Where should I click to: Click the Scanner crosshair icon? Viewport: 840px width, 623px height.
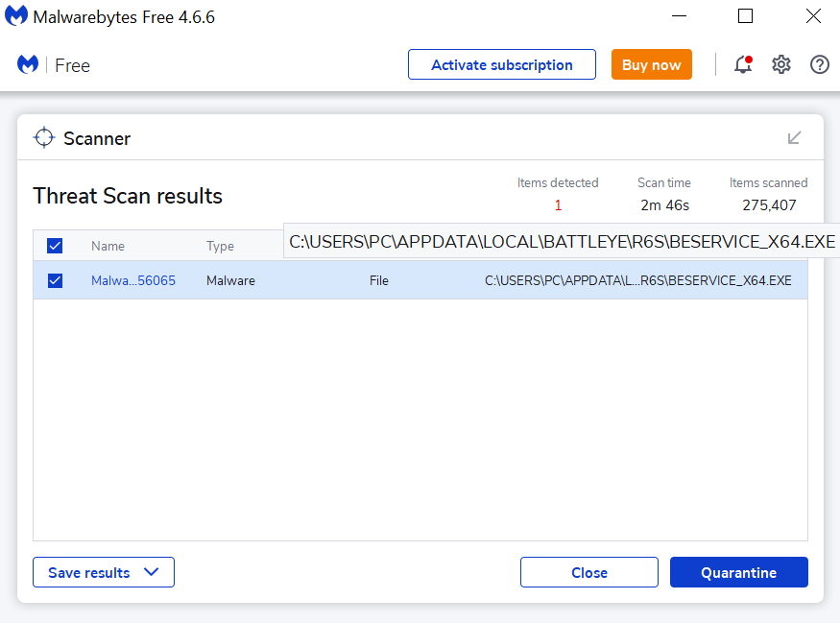click(44, 137)
